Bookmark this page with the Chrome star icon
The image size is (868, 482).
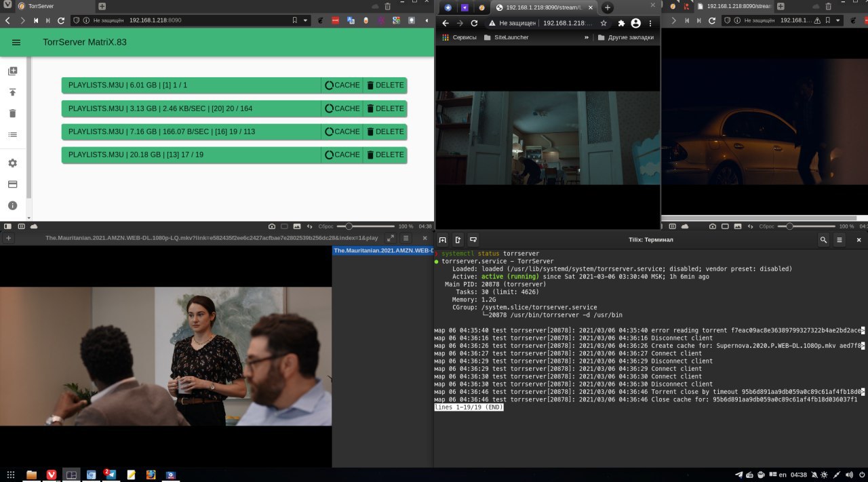(x=604, y=23)
